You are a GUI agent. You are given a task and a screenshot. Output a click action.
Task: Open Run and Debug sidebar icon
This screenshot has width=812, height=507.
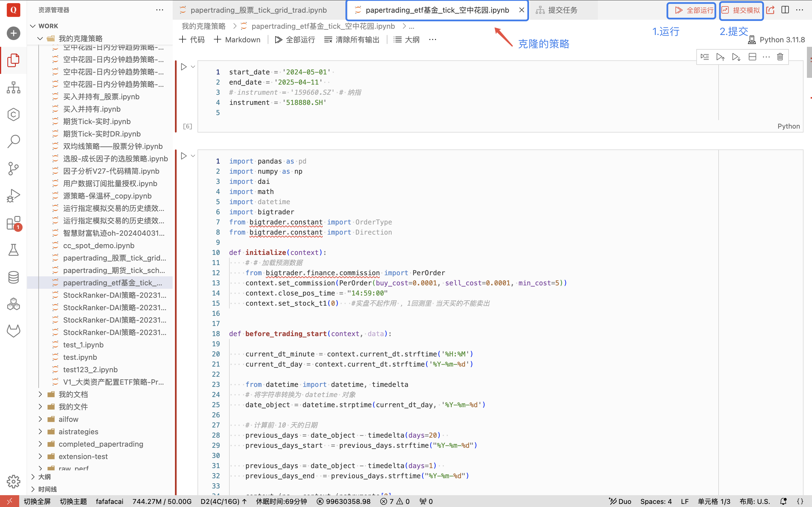[14, 196]
